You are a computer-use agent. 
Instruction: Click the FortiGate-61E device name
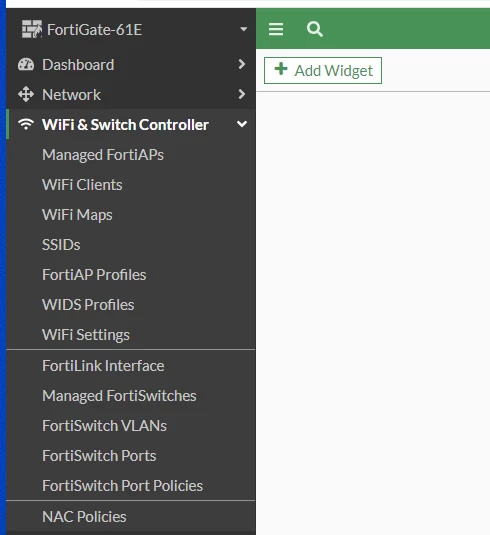pos(95,30)
